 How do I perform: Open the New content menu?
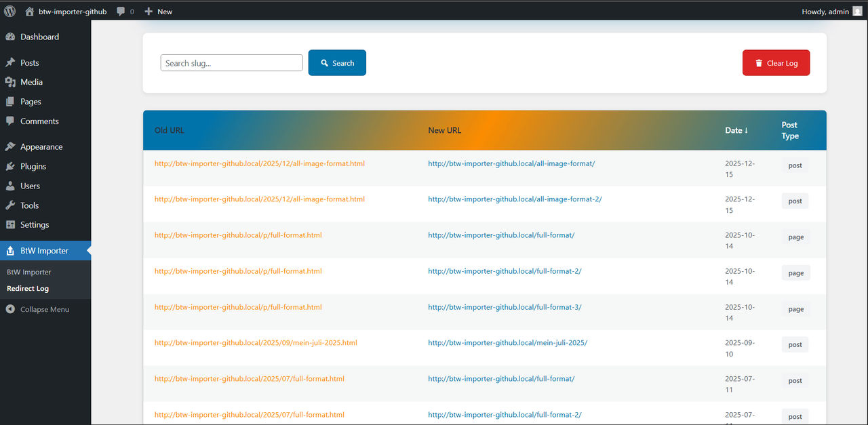click(158, 11)
